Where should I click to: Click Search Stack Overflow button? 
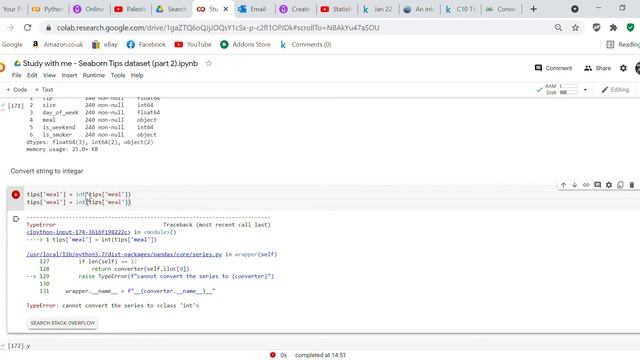[x=62, y=323]
